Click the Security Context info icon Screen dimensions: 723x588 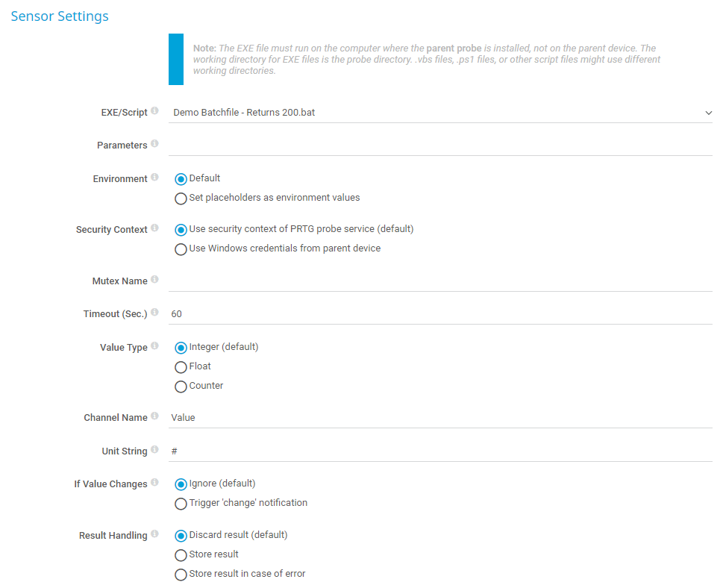click(154, 228)
